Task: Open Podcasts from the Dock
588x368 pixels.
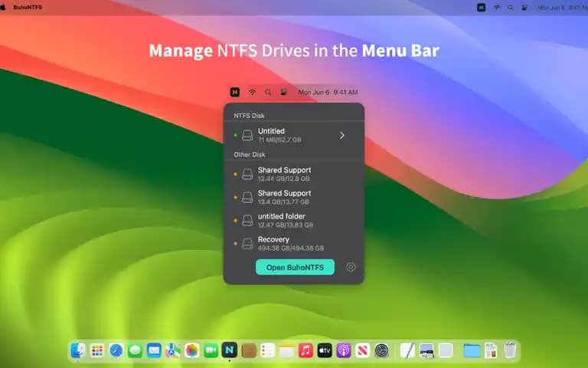Action: click(x=344, y=350)
